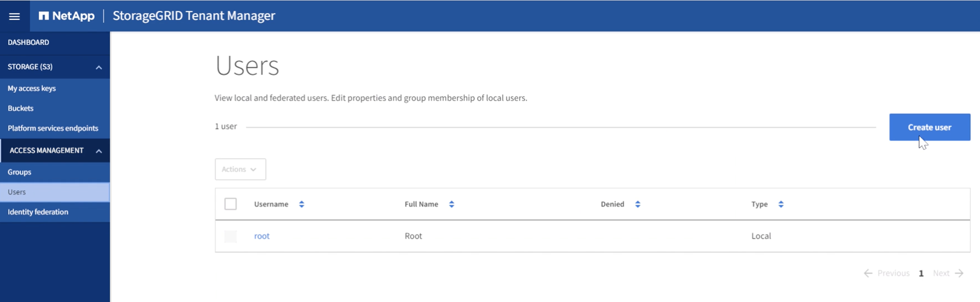Click the Full Name sort arrow icon
Viewport: 980px width, 302px height.
pos(452,204)
